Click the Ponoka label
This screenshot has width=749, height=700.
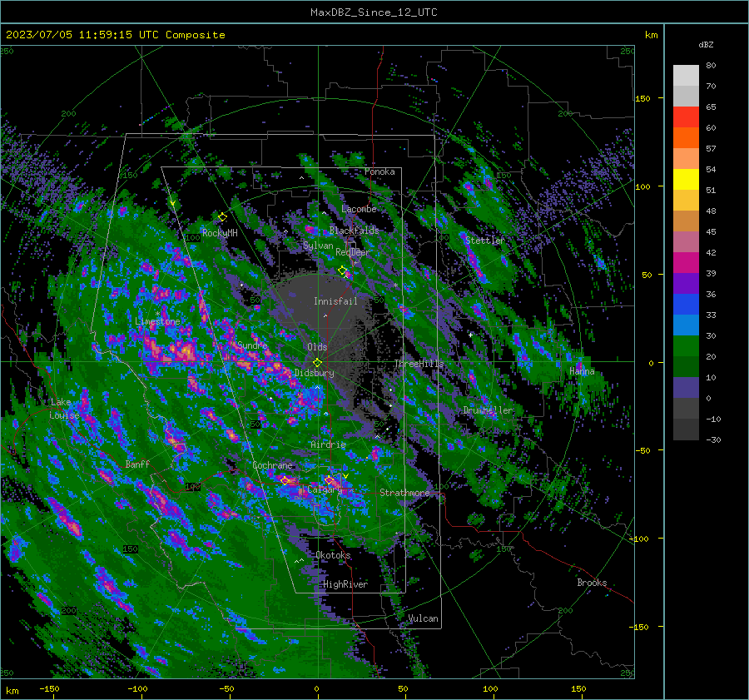(379, 171)
